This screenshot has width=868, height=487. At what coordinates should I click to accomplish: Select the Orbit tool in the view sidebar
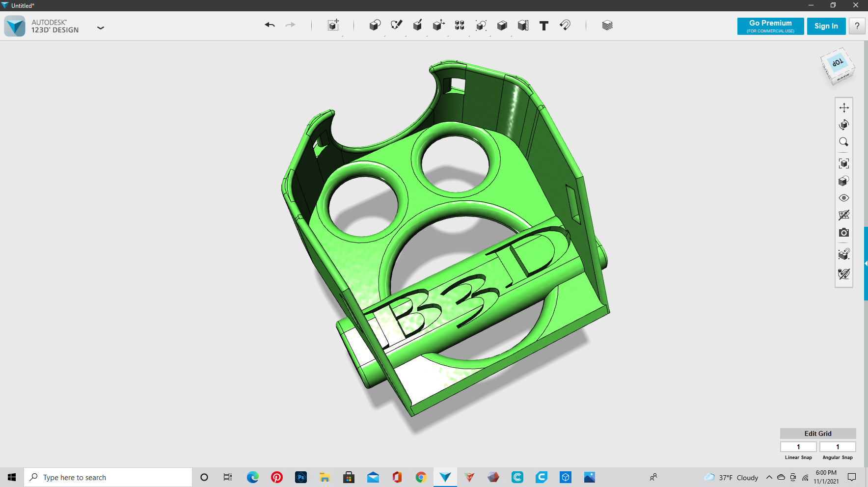(x=844, y=124)
